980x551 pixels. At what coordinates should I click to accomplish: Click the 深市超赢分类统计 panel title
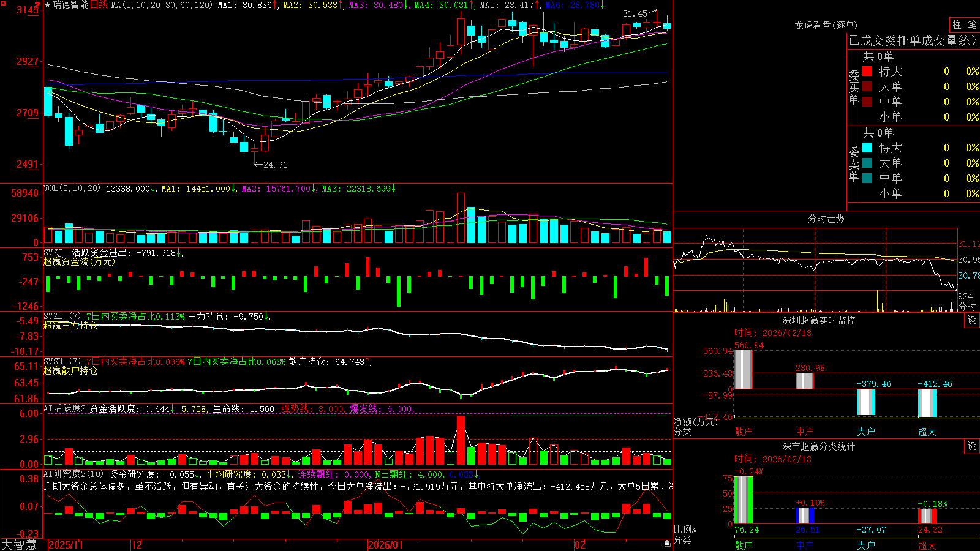pyautogui.click(x=818, y=446)
